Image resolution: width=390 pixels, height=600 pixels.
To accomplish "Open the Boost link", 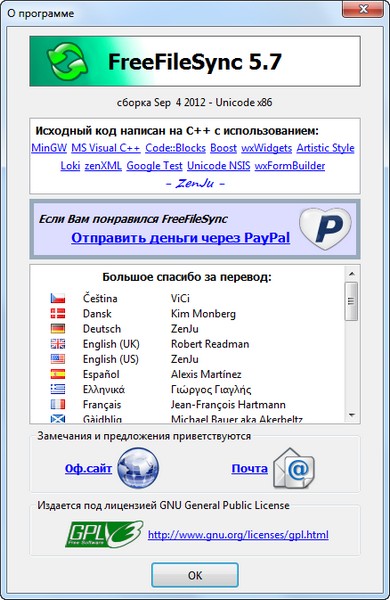I will coord(224,148).
